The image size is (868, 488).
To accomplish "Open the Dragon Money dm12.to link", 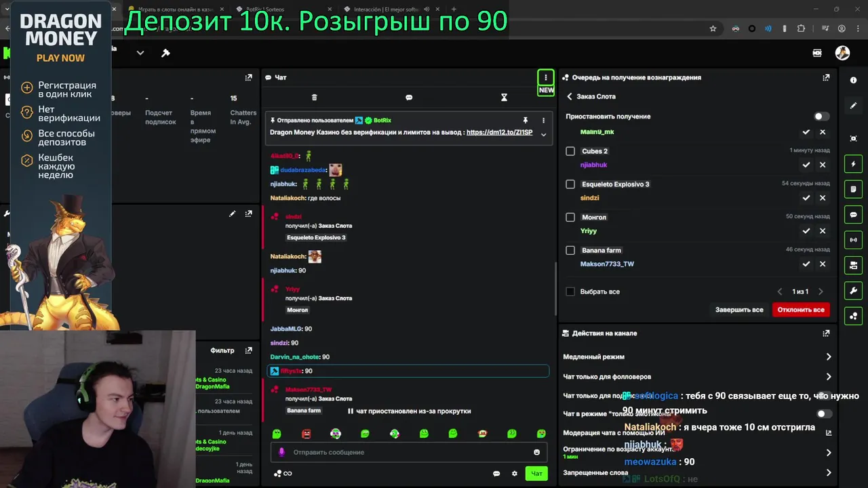I will (x=499, y=132).
